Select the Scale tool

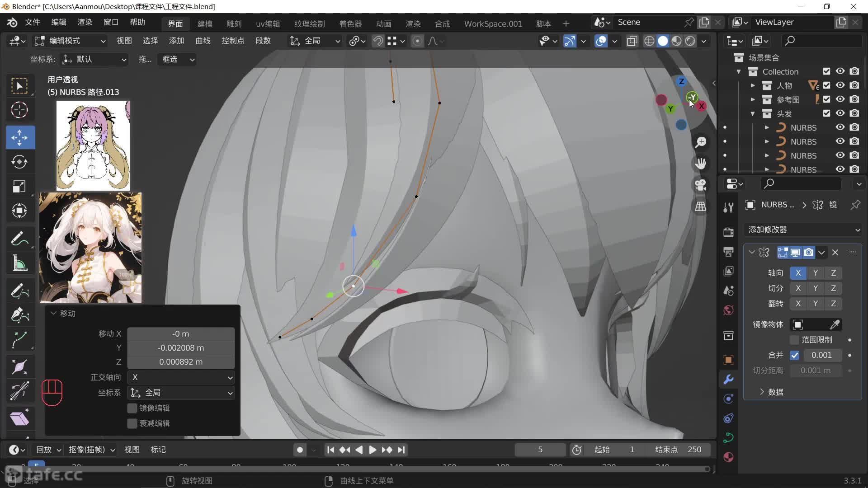coord(19,186)
